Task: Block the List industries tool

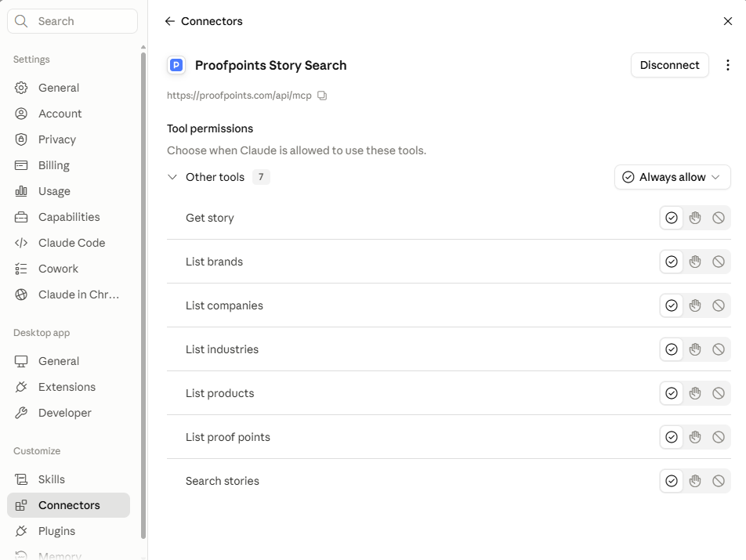Action: click(x=719, y=349)
